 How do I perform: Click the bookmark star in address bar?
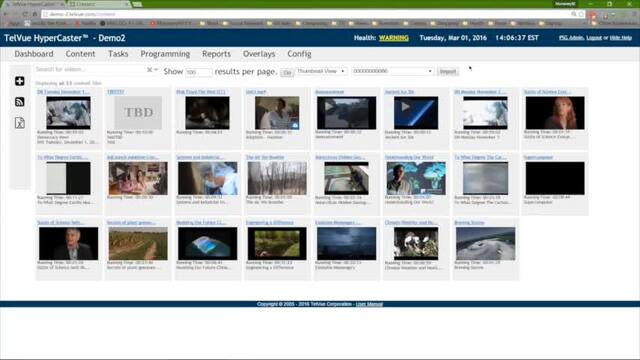[581, 14]
